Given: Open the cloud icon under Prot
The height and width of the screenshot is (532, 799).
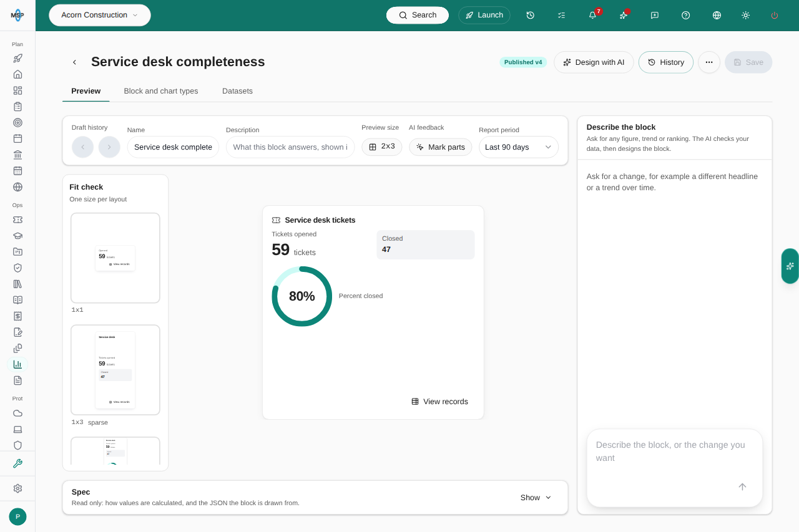Looking at the screenshot, I should pyautogui.click(x=17, y=413).
